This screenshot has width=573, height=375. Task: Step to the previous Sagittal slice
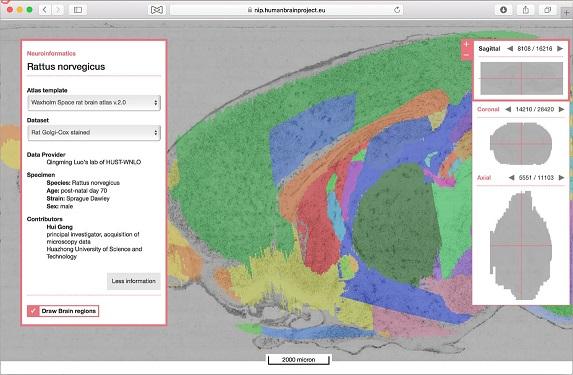510,49
